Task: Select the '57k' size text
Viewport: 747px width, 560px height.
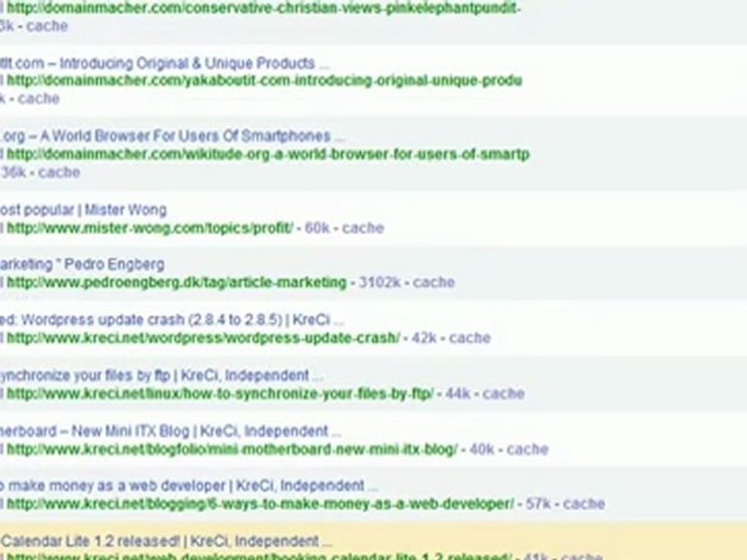Action: coord(538,504)
